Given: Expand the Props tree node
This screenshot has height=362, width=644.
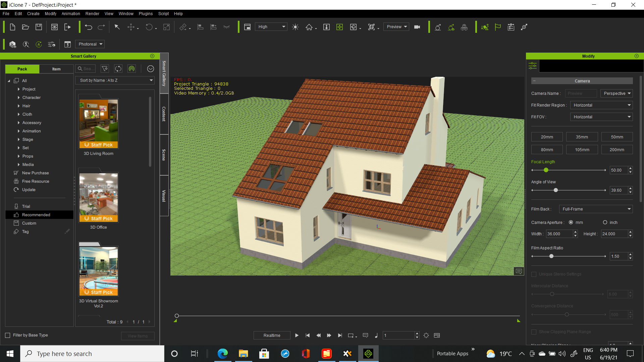Looking at the screenshot, I should point(18,156).
